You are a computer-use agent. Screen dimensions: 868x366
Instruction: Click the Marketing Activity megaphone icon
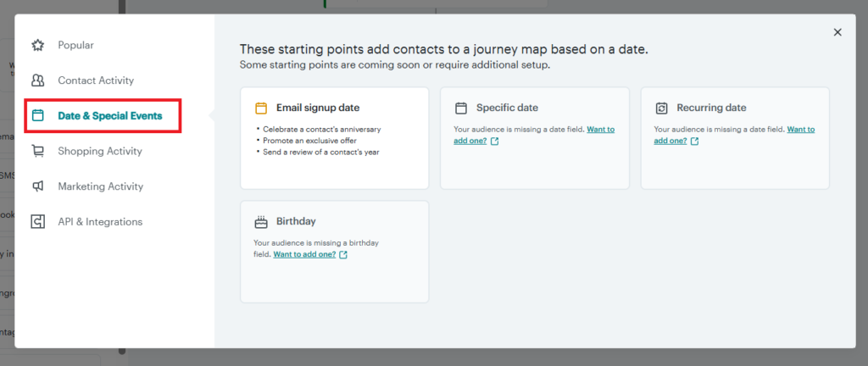[x=37, y=186]
